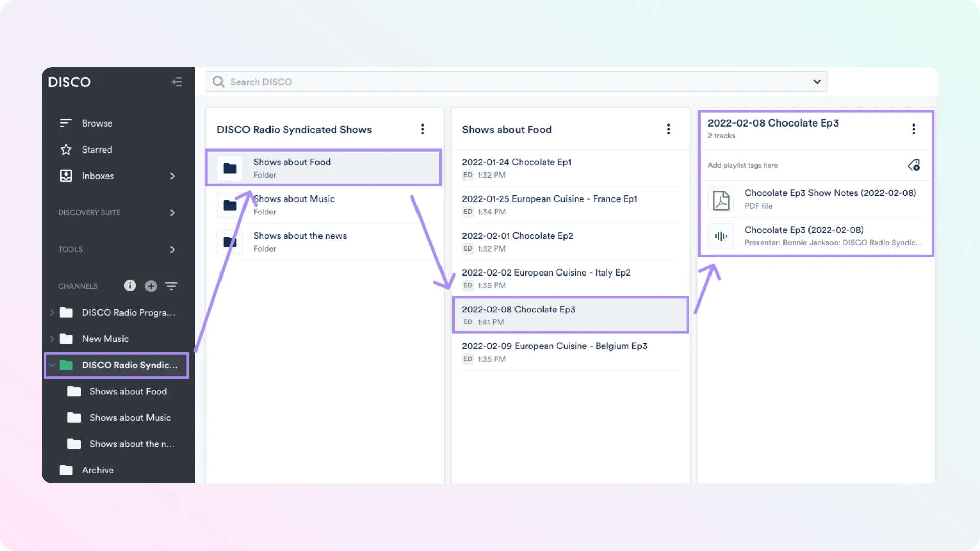Open the Inboxes icon in sidebar
980x551 pixels.
[x=66, y=176]
